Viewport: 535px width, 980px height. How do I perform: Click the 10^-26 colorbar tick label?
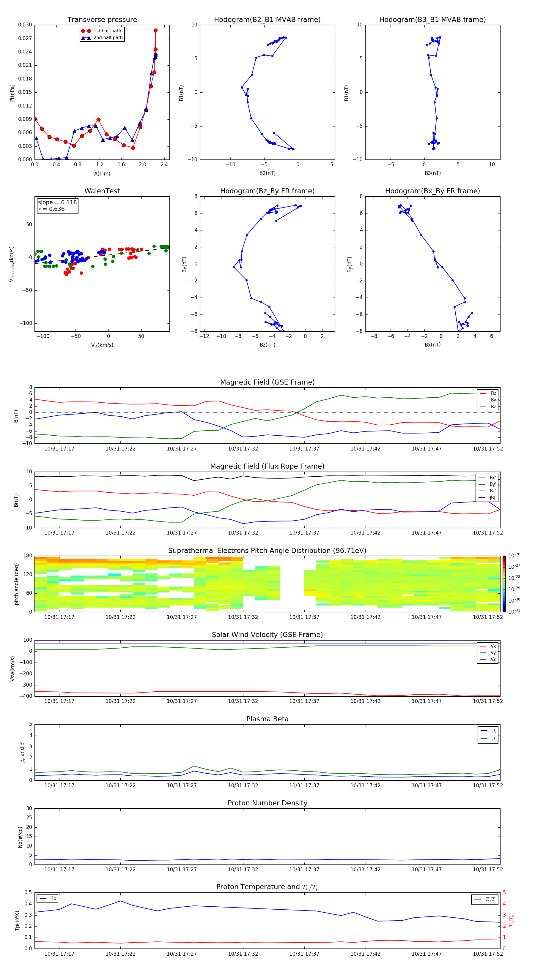click(514, 555)
